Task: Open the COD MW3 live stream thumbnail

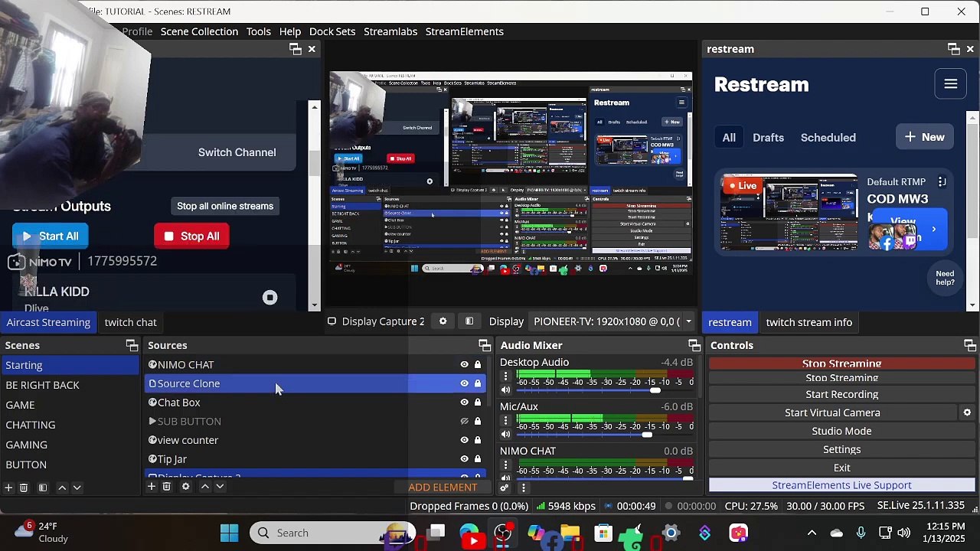Action: 789,212
